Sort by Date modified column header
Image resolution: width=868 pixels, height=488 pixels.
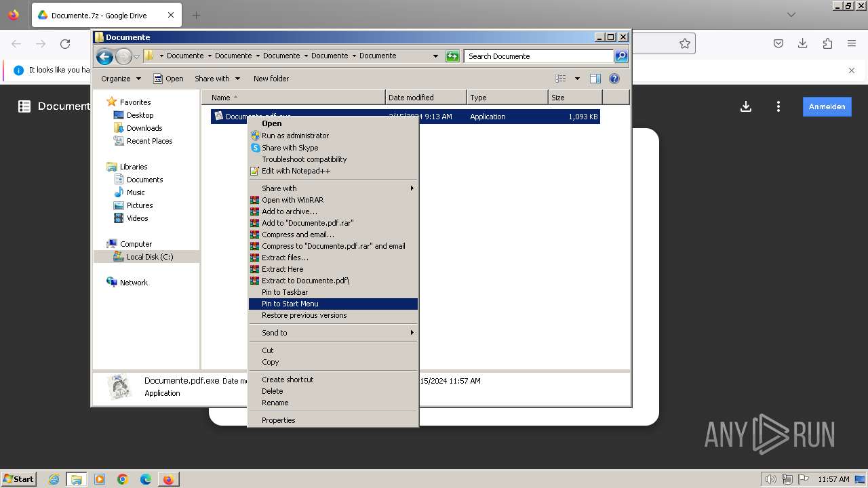(426, 98)
